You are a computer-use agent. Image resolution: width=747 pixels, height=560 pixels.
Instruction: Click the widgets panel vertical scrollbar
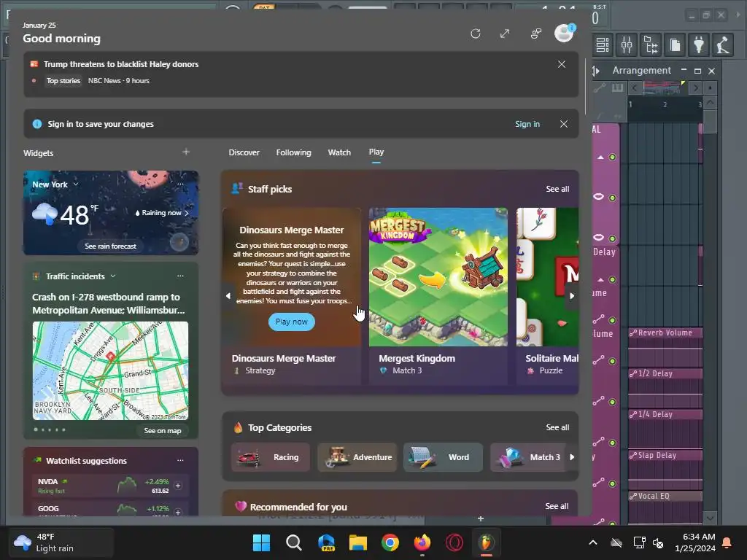[x=586, y=86]
